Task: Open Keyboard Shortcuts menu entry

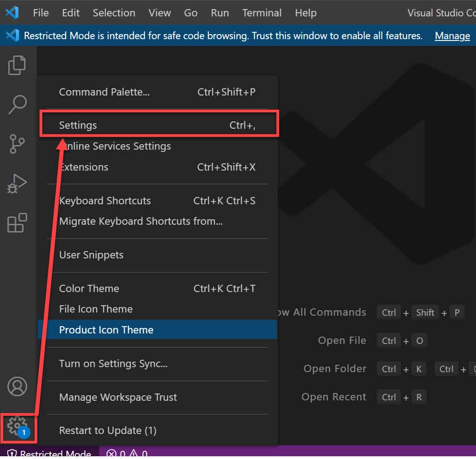Action: (157, 201)
